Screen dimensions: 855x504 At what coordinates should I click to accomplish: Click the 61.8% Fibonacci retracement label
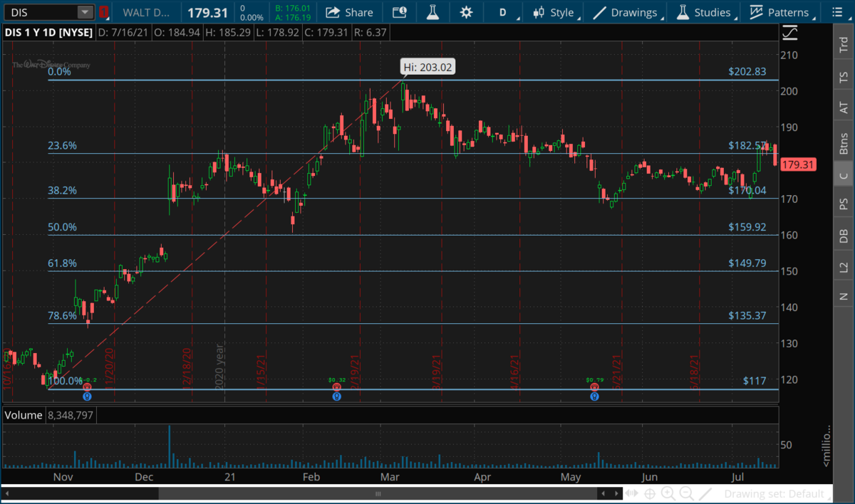[62, 263]
